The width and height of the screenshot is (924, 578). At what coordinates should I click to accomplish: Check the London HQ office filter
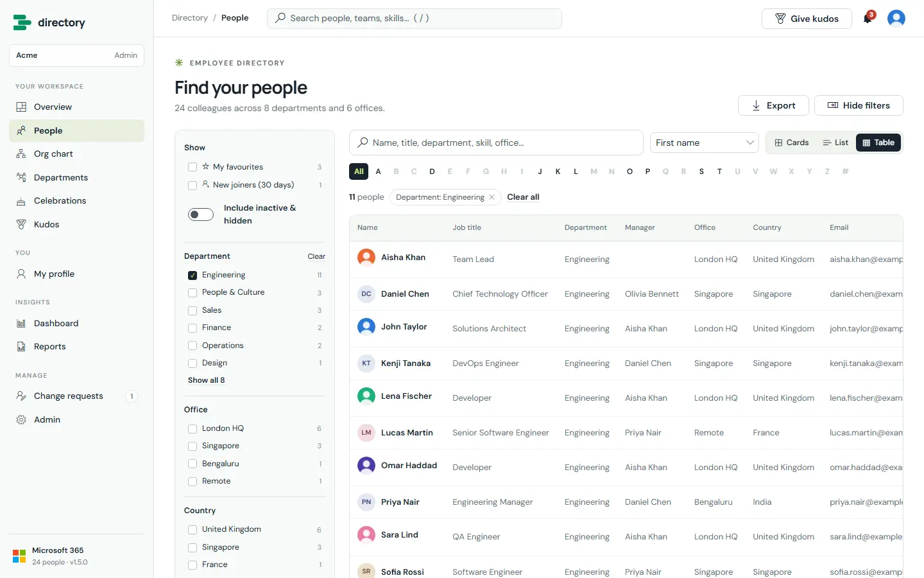[193, 428]
